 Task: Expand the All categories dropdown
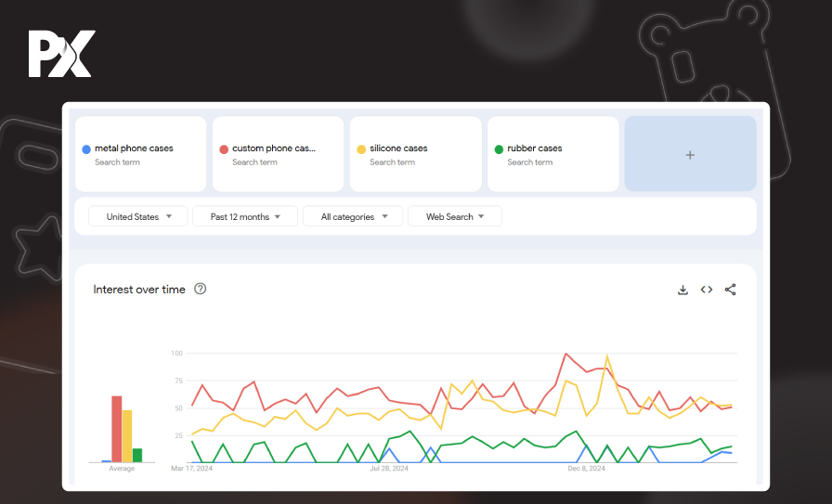tap(353, 217)
